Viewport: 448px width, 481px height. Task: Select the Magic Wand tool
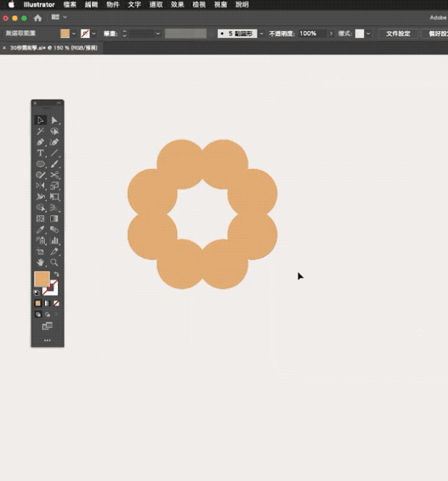click(41, 131)
